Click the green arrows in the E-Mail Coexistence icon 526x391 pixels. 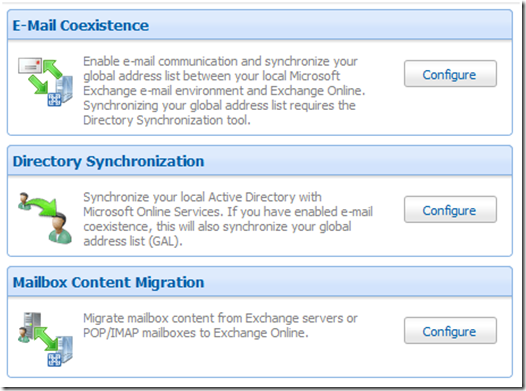click(45, 76)
